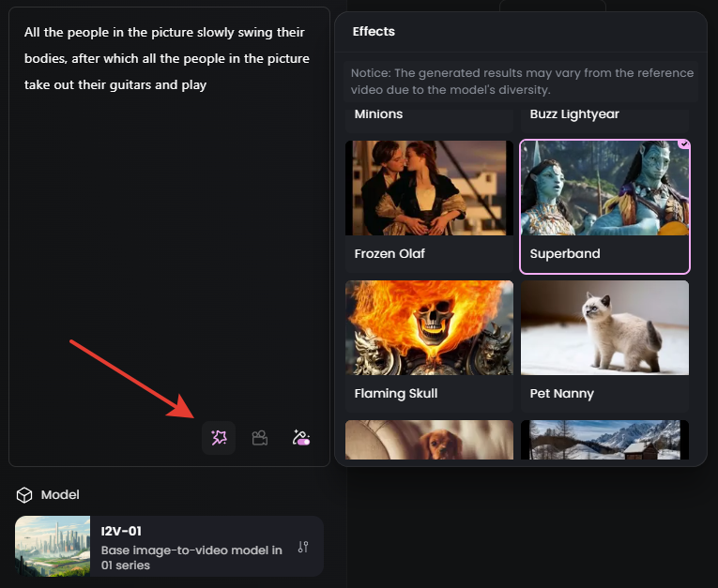
Task: Click the Model section label
Action: (60, 494)
